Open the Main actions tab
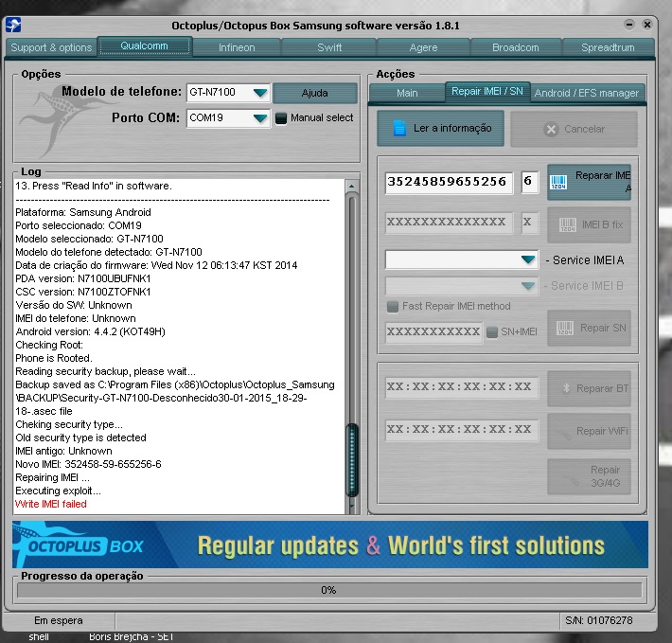This screenshot has width=672, height=643. click(x=407, y=93)
